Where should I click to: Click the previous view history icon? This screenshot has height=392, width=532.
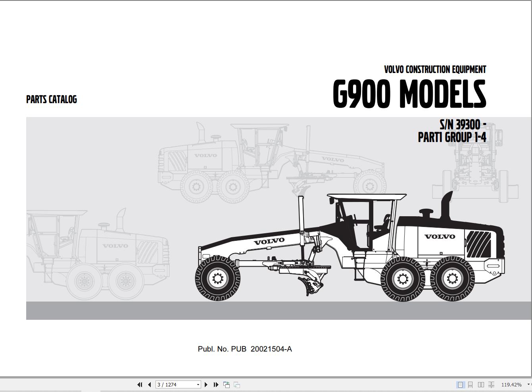226,384
